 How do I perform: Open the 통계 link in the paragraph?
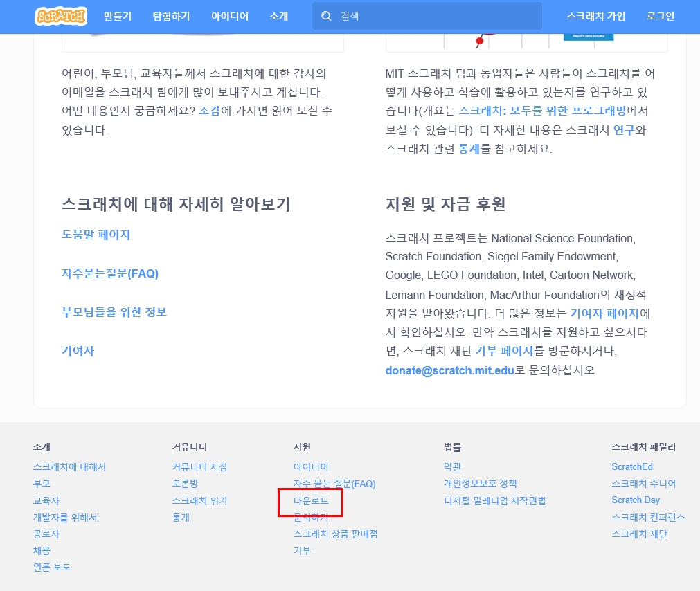coord(469,149)
